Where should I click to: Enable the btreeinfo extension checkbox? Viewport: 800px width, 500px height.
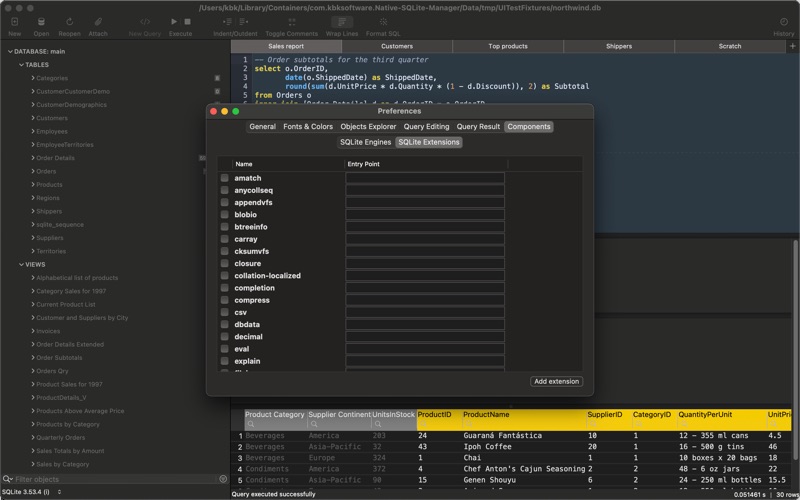224,227
